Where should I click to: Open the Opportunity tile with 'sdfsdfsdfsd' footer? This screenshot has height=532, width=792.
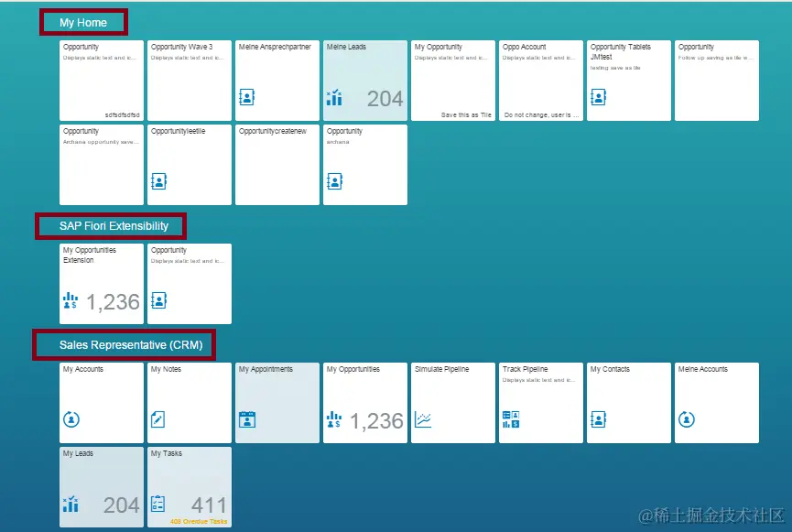[102, 81]
